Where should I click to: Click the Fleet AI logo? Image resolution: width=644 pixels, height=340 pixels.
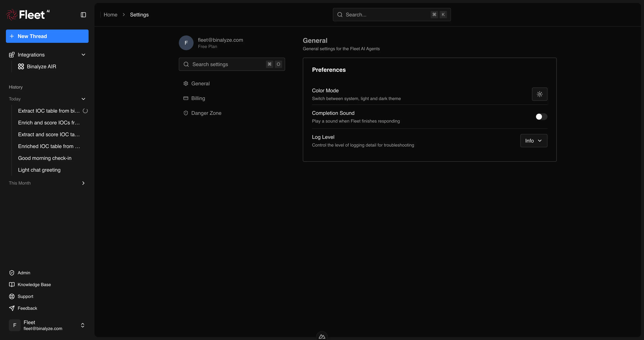28,15
